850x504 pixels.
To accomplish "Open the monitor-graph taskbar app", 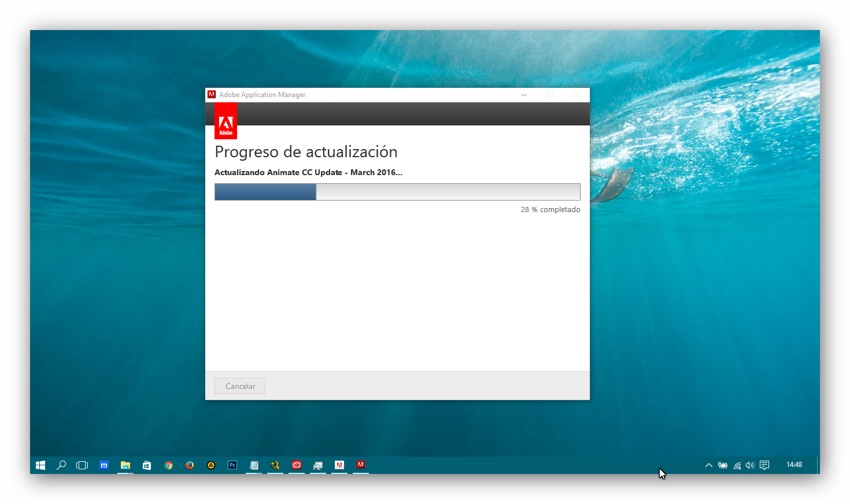I will [x=318, y=465].
